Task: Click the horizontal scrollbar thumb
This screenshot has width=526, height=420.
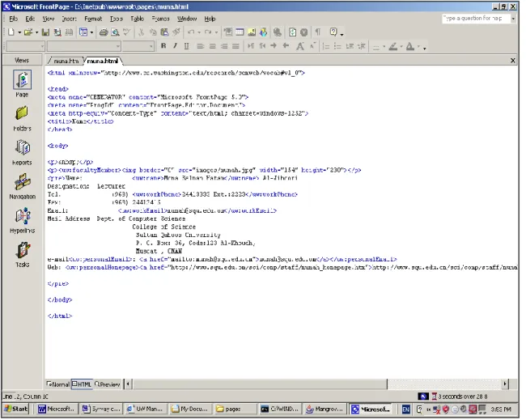Action: click(x=261, y=384)
